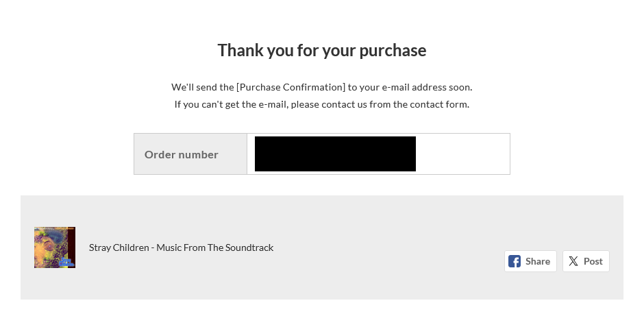This screenshot has width=644, height=327.
Task: Click the redacted order number value
Action: [335, 154]
